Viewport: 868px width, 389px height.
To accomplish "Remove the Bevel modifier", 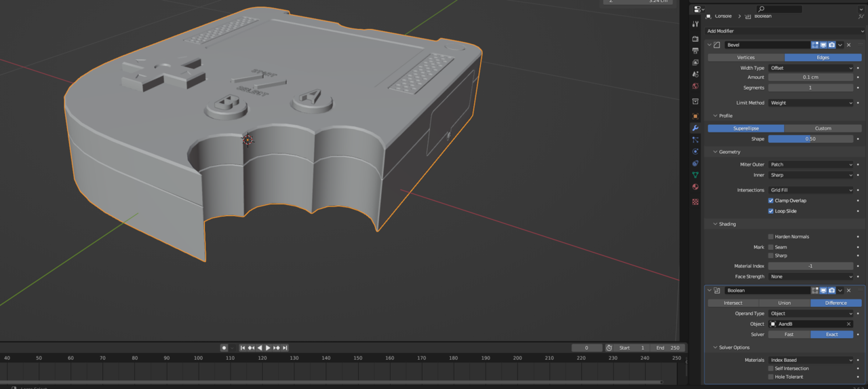I will [848, 45].
